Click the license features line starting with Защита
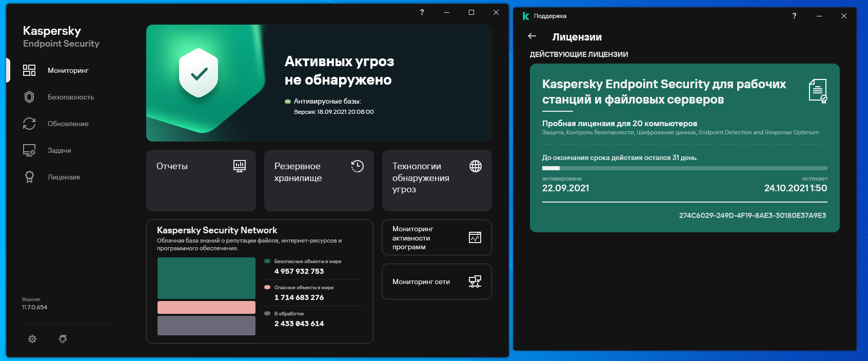 pos(680,132)
